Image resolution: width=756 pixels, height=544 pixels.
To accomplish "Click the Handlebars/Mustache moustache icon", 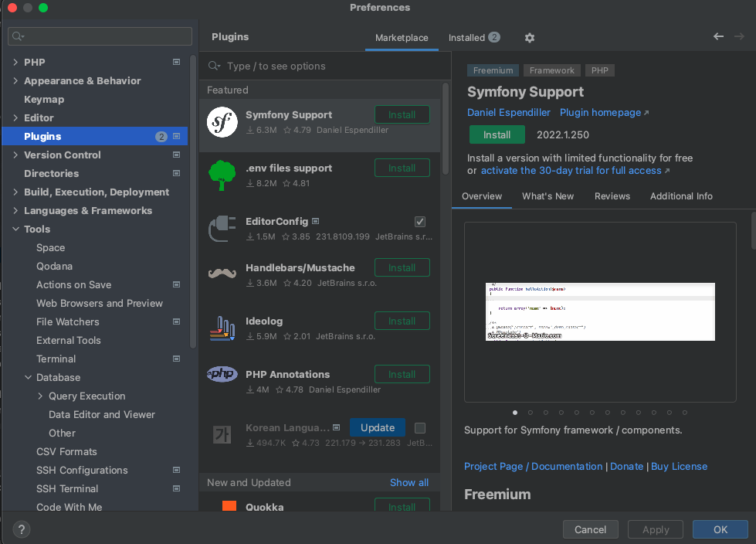I will pyautogui.click(x=222, y=274).
